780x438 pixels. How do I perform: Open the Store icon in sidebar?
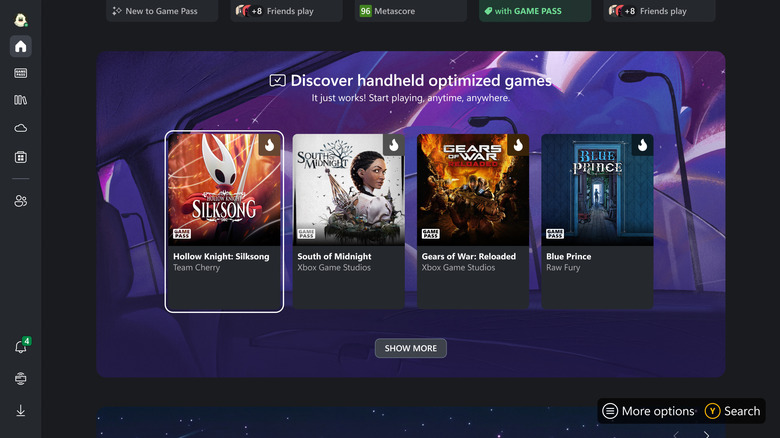(x=21, y=156)
